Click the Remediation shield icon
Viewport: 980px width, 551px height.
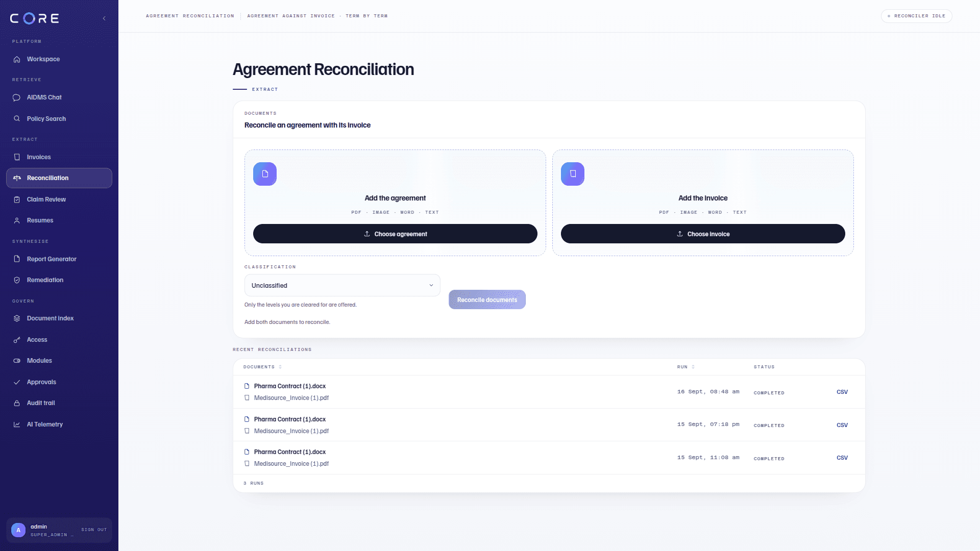(x=17, y=280)
